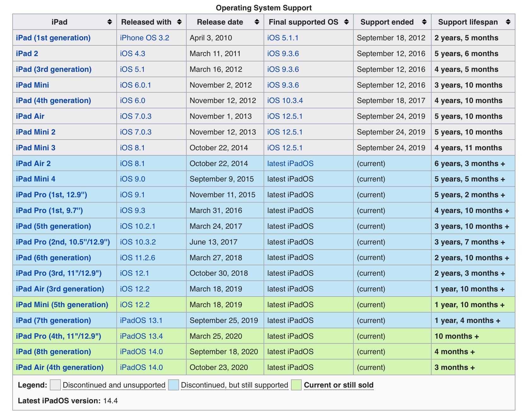Open iPad Pro (4th, 11"/12.9") link
Screen dimensions: 529x420
(x=59, y=336)
